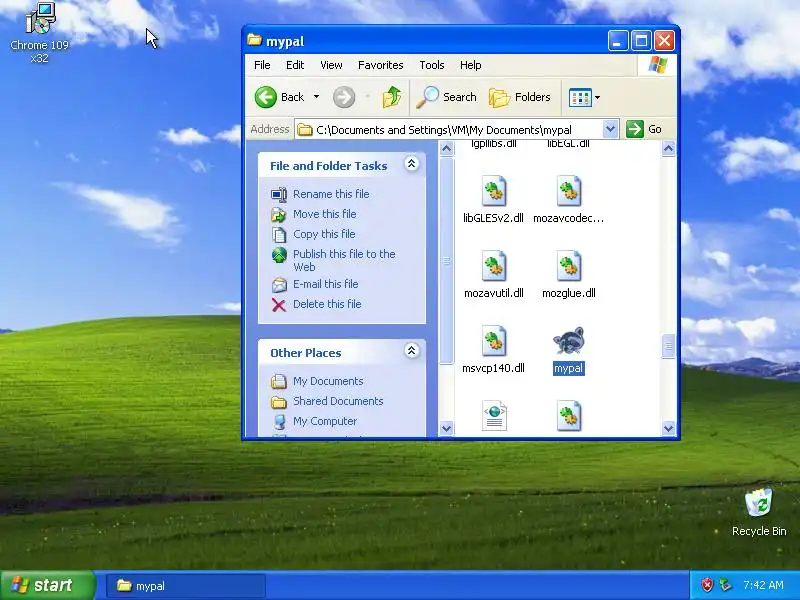800x600 pixels.
Task: Open the File menu
Action: click(x=262, y=65)
